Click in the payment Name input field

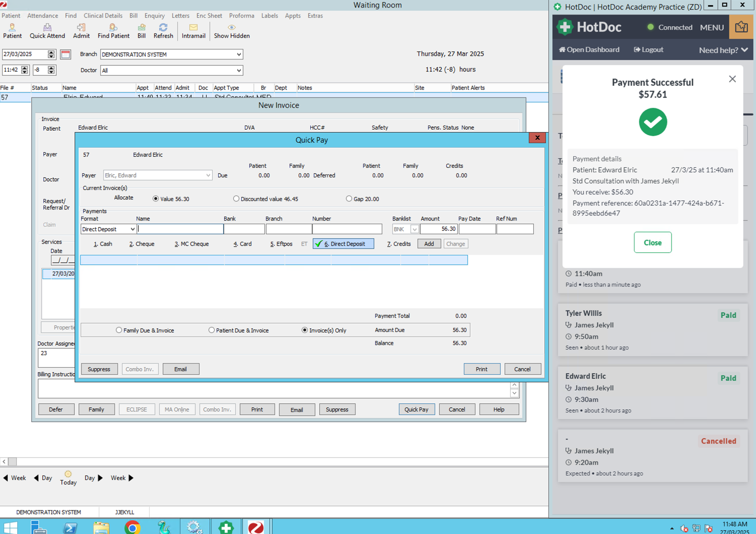(x=180, y=229)
